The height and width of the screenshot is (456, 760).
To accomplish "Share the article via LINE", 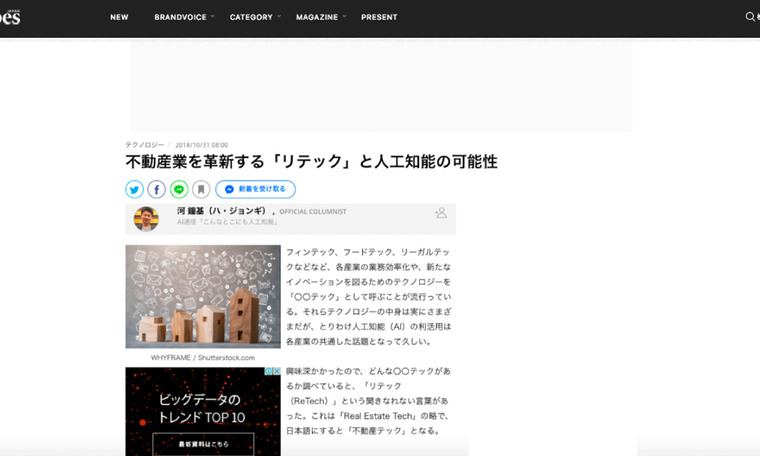I will [179, 189].
